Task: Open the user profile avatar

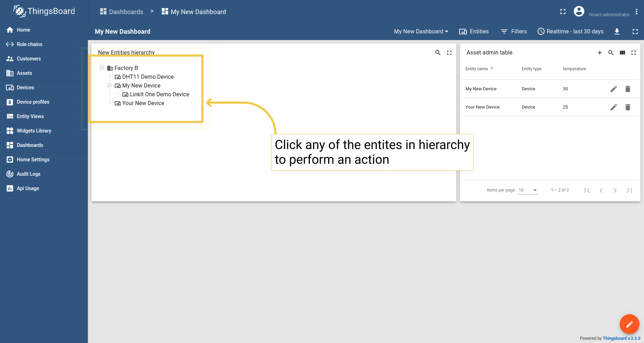Action: (579, 11)
